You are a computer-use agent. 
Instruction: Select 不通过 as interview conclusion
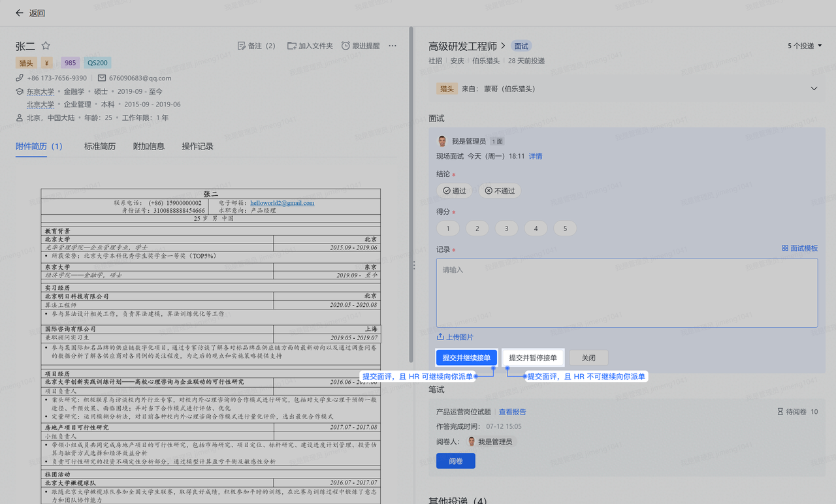500,191
